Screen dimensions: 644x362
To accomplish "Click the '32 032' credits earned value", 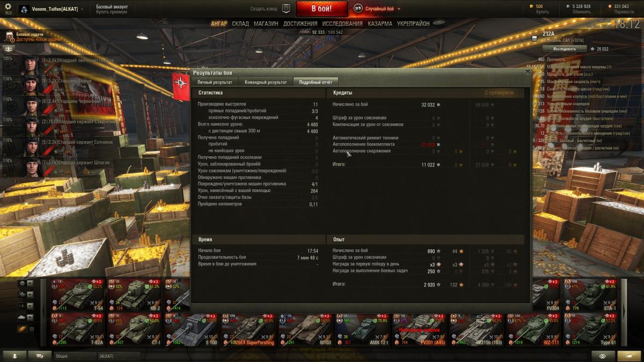I will coord(428,105).
